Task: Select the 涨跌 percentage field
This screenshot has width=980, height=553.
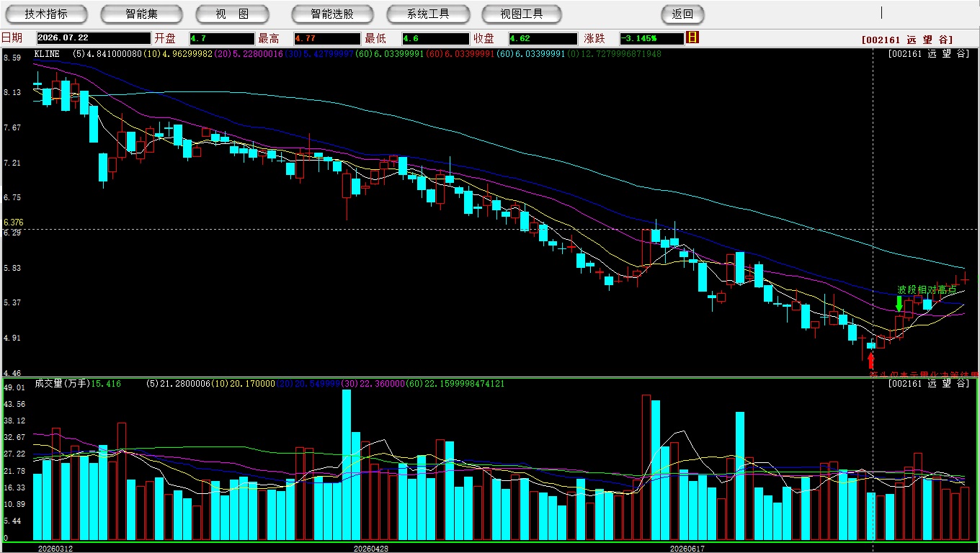Action: 651,38
